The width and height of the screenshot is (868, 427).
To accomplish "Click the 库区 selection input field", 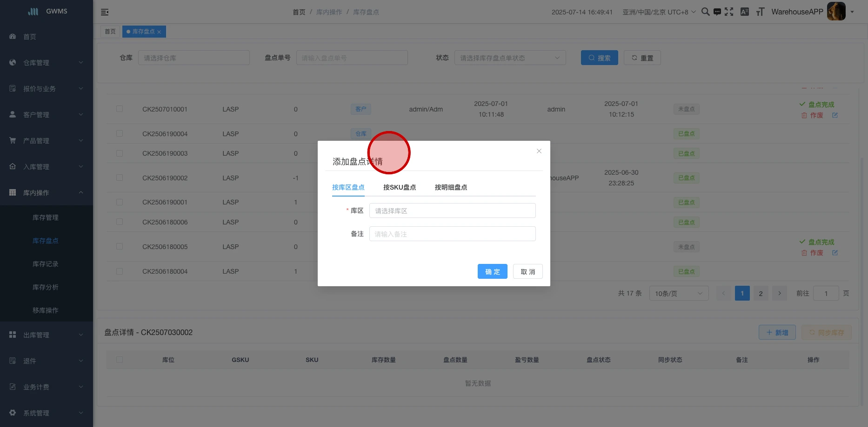I will coord(452,211).
